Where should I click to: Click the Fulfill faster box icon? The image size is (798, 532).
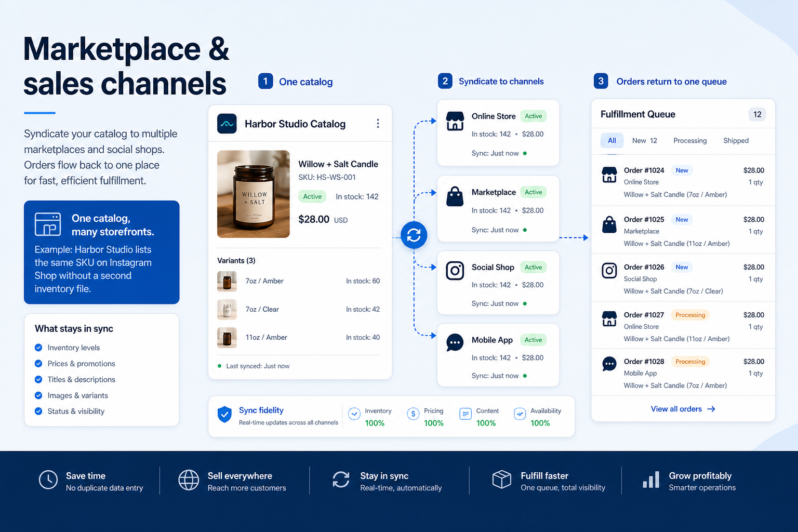[x=502, y=479]
